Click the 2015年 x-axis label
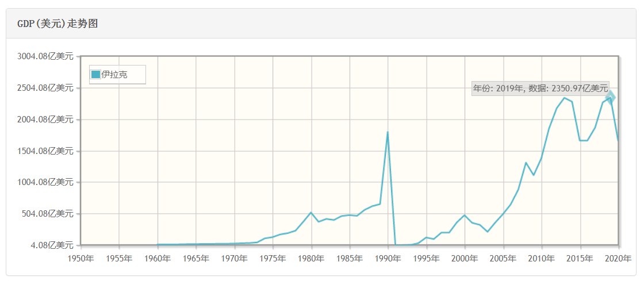The height and width of the screenshot is (281, 644). coord(580,259)
